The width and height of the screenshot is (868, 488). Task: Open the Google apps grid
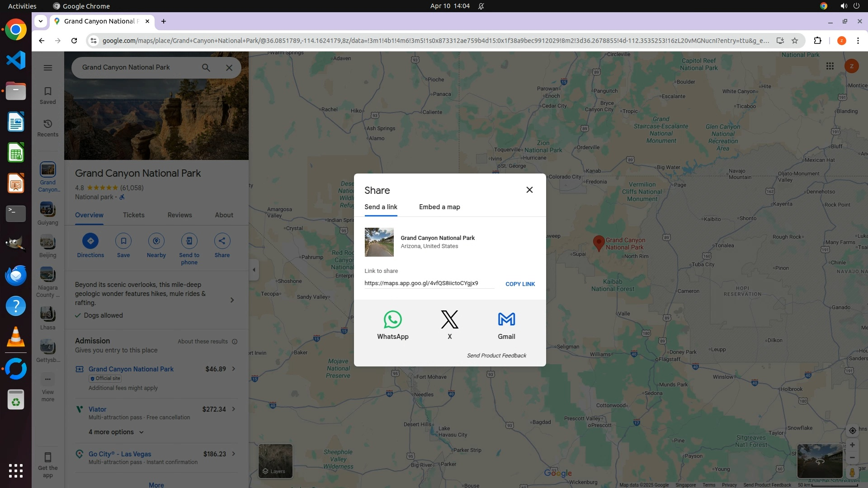pos(830,66)
